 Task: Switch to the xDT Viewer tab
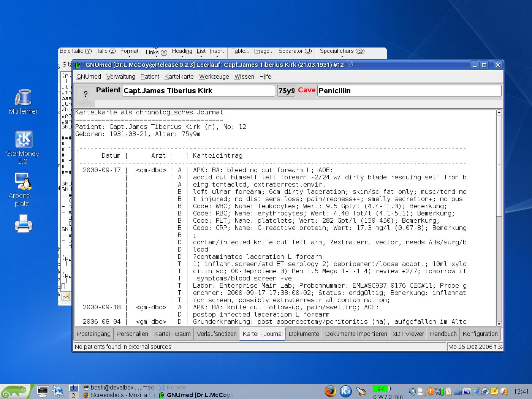click(x=408, y=334)
